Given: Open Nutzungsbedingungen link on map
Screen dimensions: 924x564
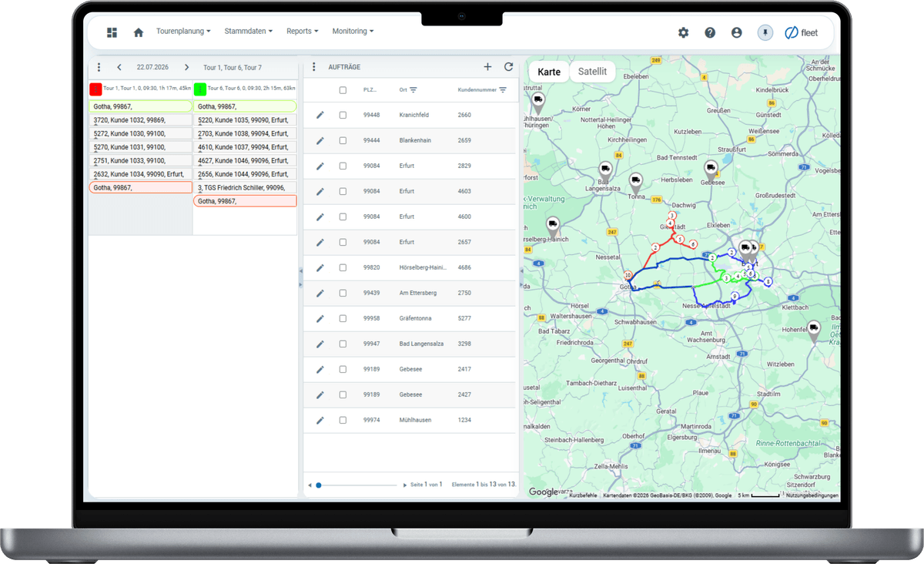Looking at the screenshot, I should tap(812, 495).
